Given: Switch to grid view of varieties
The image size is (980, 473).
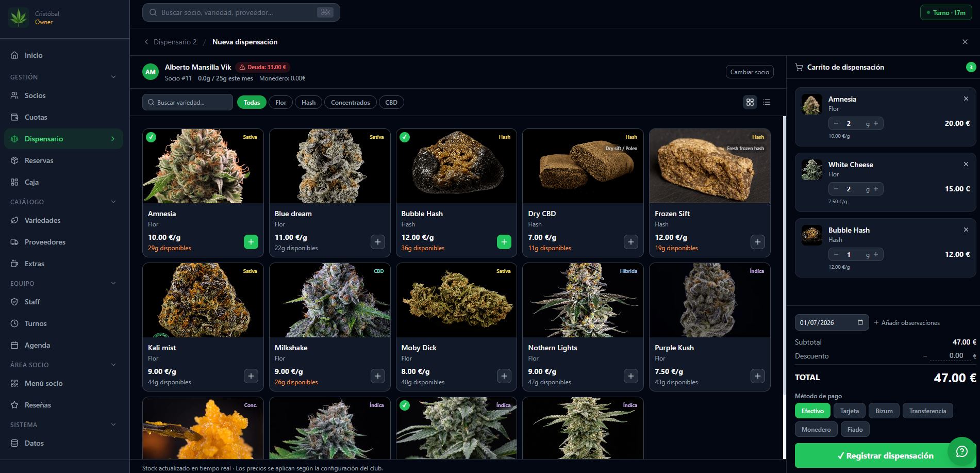Looking at the screenshot, I should [x=750, y=102].
